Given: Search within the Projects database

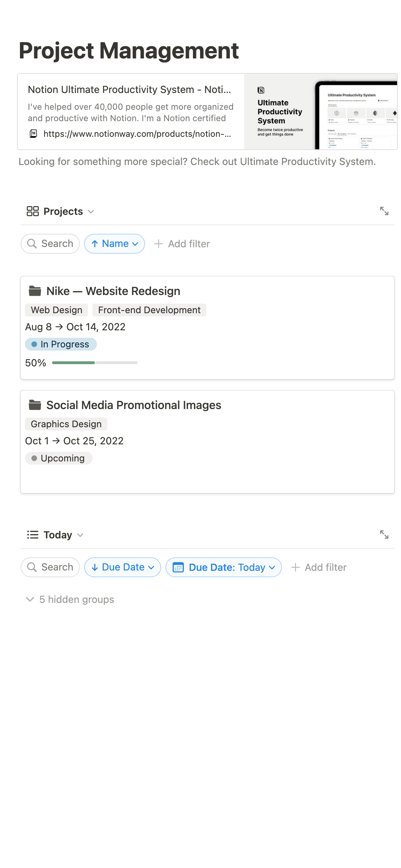Looking at the screenshot, I should 50,244.
